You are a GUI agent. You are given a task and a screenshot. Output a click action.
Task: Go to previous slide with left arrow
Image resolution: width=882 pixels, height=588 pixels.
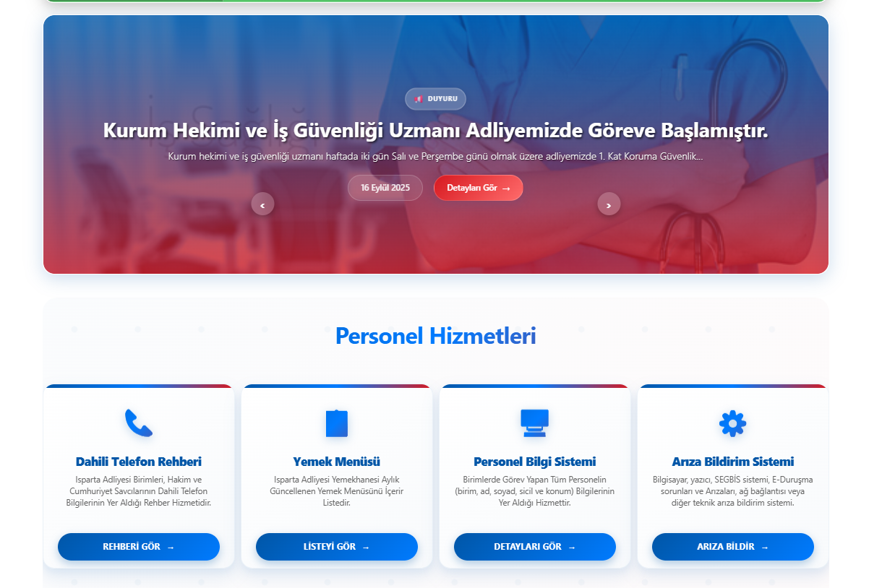click(262, 204)
